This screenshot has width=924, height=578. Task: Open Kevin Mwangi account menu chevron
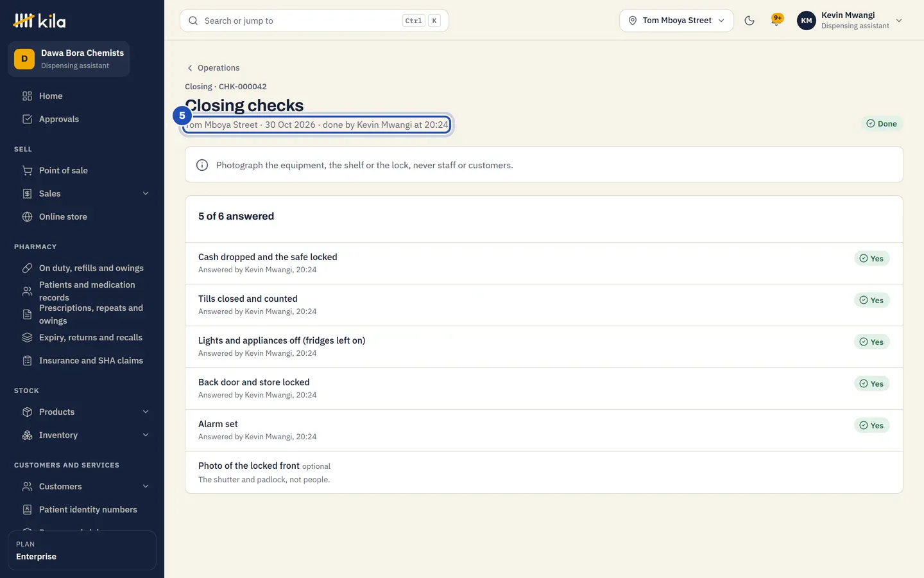(899, 21)
